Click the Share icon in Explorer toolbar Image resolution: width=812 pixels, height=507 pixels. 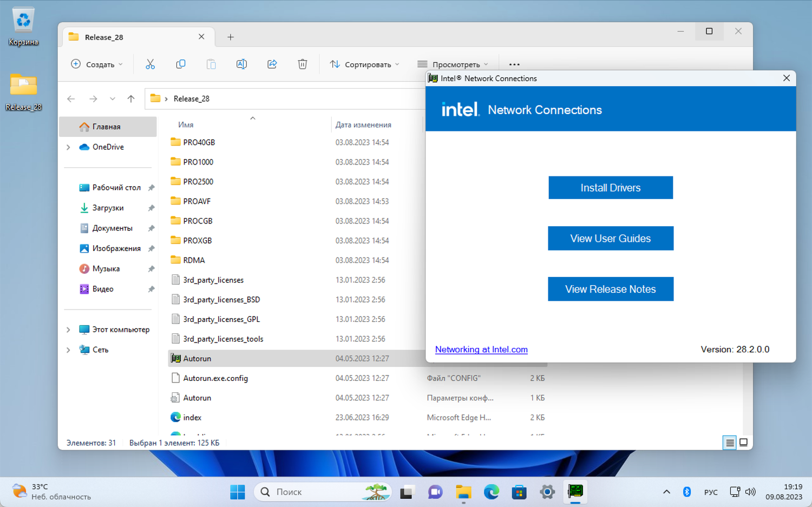point(272,64)
